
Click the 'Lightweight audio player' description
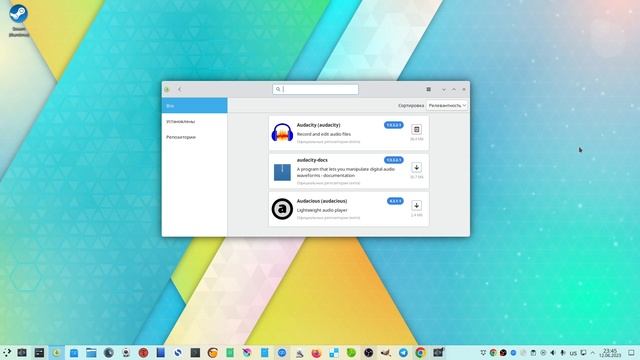point(322,210)
